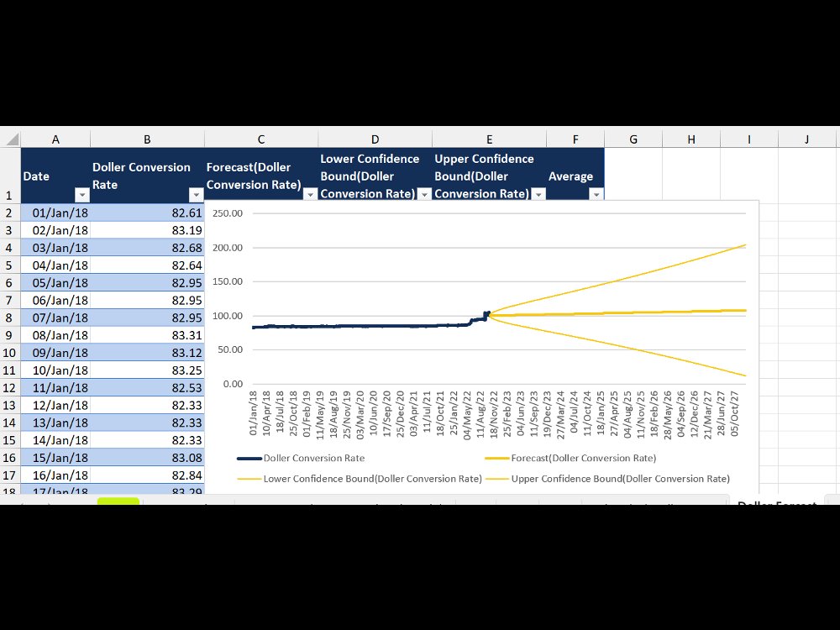Image resolution: width=840 pixels, height=630 pixels.
Task: Click the rate value 83.08
Action: click(147, 458)
